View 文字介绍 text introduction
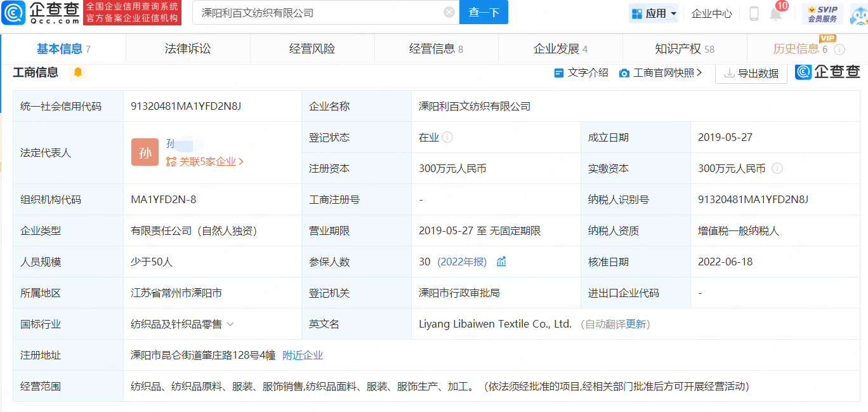 580,72
